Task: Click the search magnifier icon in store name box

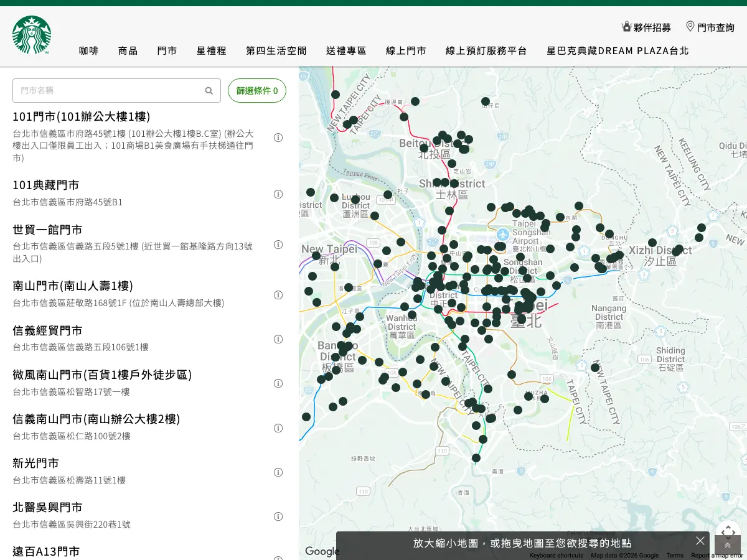Action: click(209, 91)
